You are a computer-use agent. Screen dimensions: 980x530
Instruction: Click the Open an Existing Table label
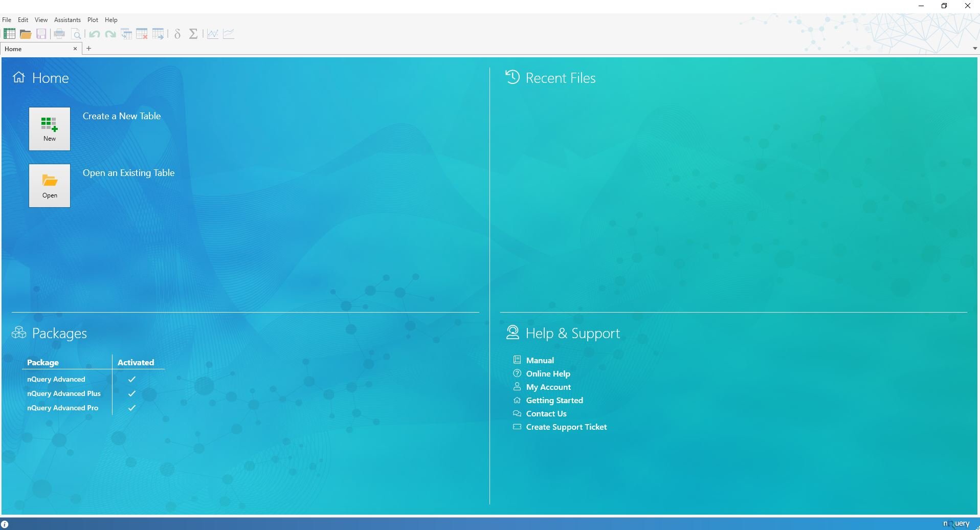pos(129,173)
